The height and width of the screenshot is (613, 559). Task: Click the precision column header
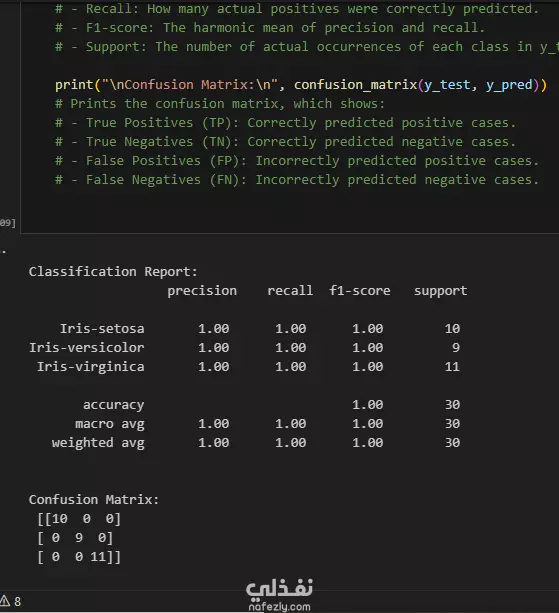pos(202,291)
